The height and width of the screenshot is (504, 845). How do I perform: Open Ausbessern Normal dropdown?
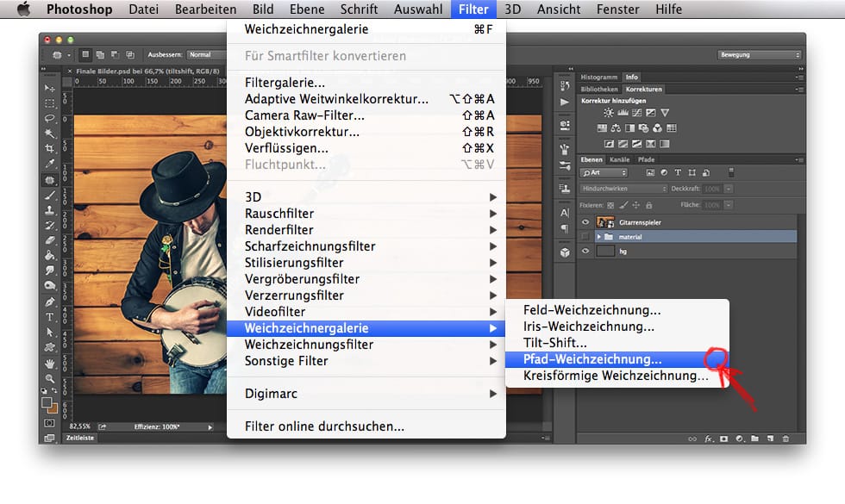[206, 55]
